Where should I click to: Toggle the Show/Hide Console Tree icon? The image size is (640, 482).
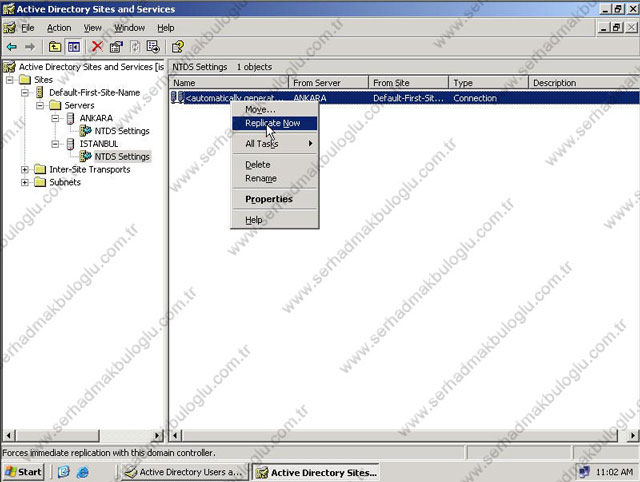pyautogui.click(x=74, y=47)
